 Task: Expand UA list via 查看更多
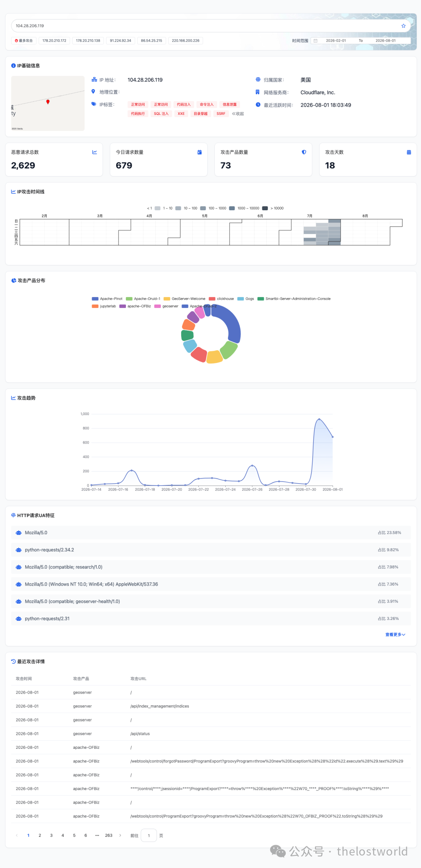pos(395,634)
